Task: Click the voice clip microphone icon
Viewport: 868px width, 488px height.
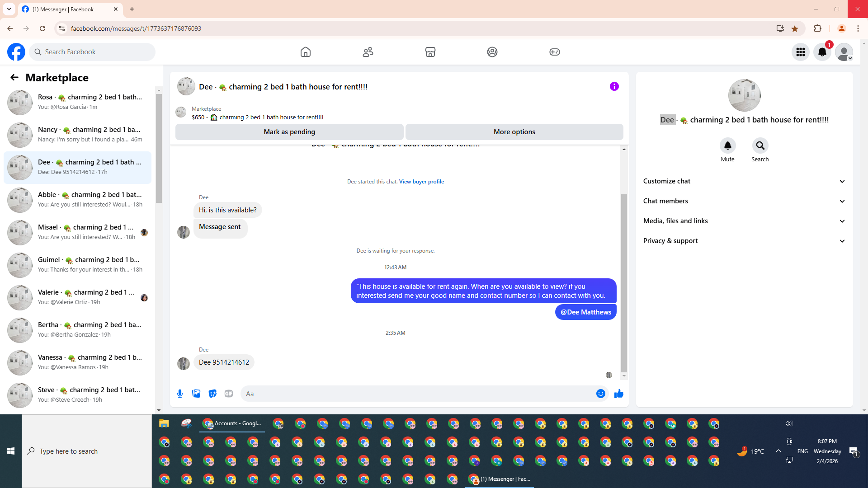Action: click(180, 394)
